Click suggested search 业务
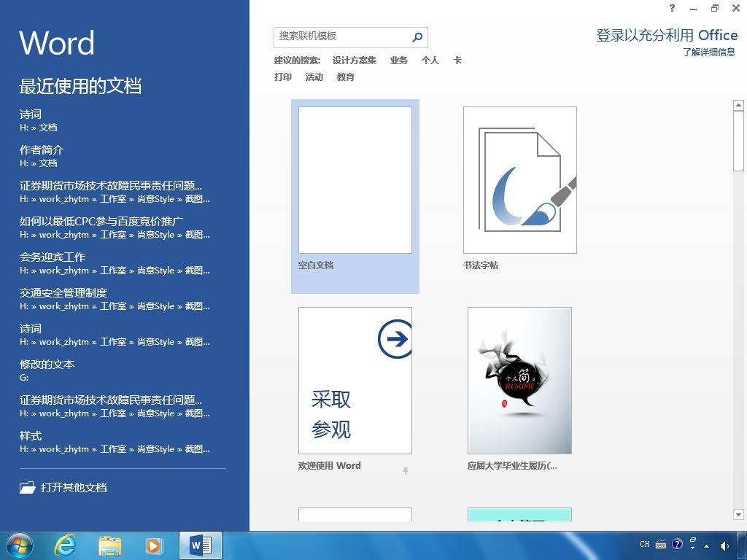This screenshot has height=560, width=747. coord(399,61)
